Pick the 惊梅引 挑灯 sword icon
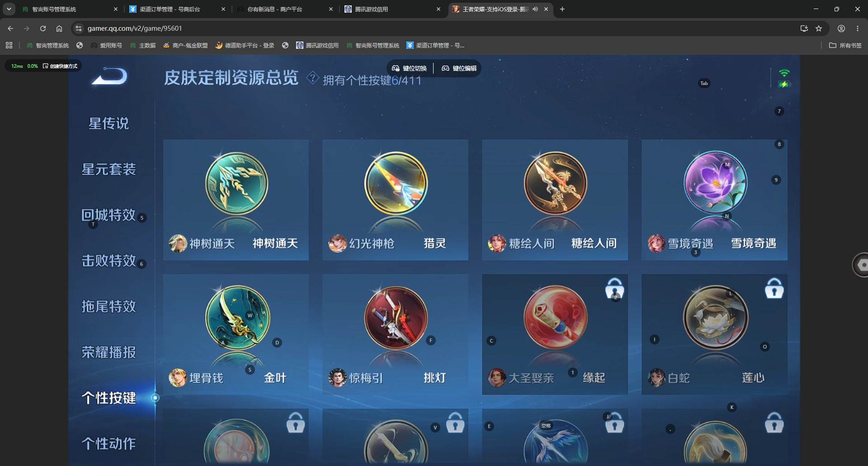Screen dimensions: 868x466 pyautogui.click(x=396, y=317)
